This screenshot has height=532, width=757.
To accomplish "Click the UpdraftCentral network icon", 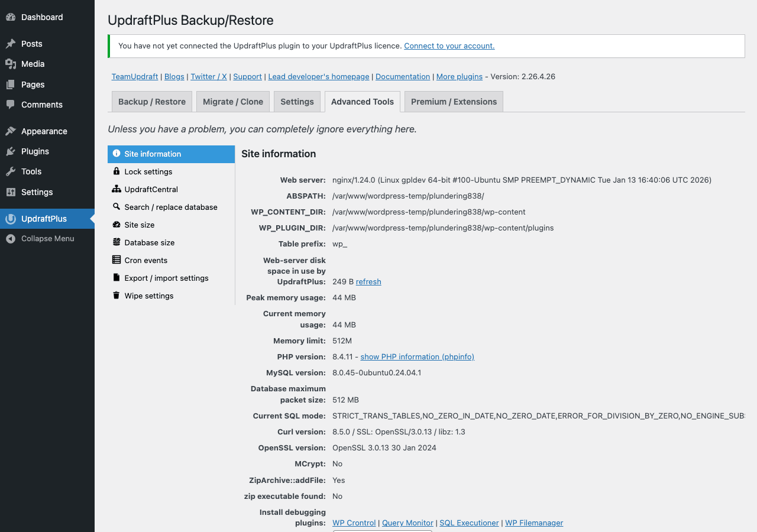I will (117, 189).
